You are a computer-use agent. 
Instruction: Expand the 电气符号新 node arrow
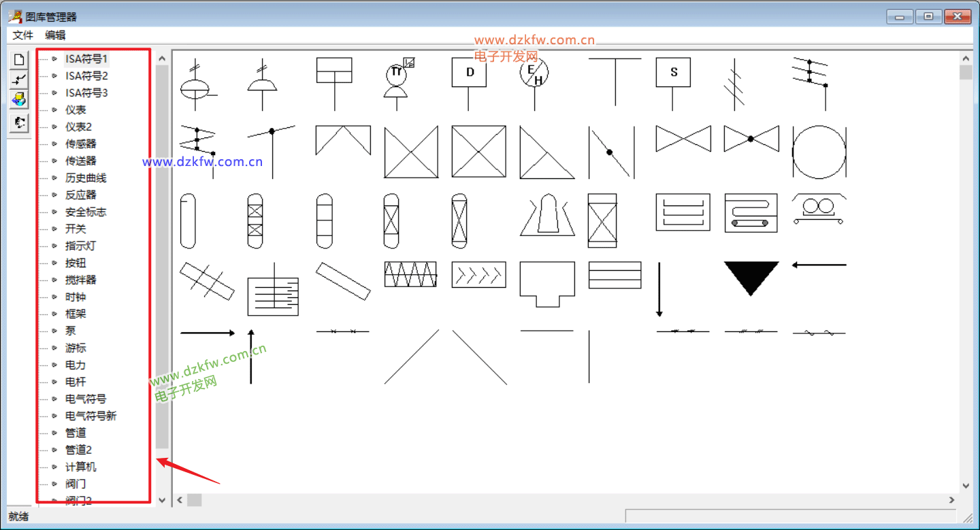(54, 416)
